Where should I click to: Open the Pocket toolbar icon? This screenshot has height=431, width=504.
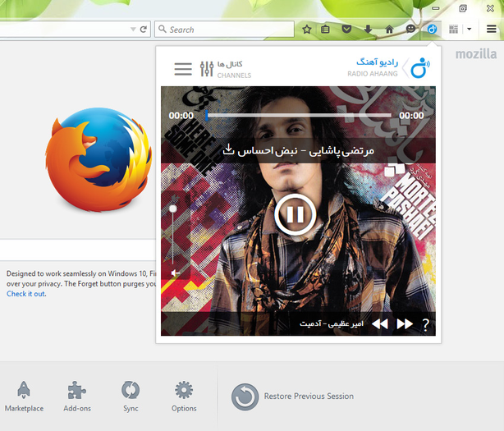click(346, 30)
